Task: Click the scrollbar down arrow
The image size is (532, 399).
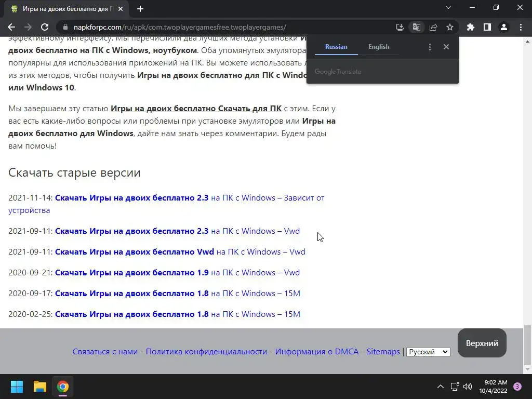Action: pyautogui.click(x=527, y=369)
